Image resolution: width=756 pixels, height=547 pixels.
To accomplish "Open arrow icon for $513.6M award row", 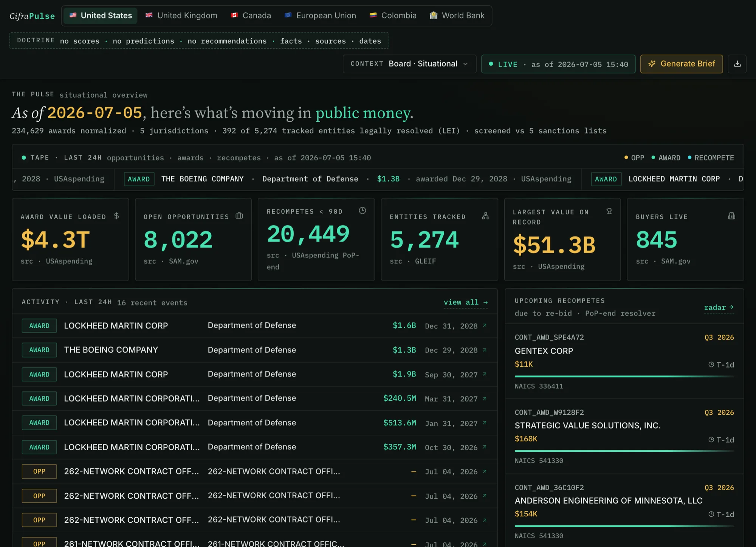I will click(485, 423).
